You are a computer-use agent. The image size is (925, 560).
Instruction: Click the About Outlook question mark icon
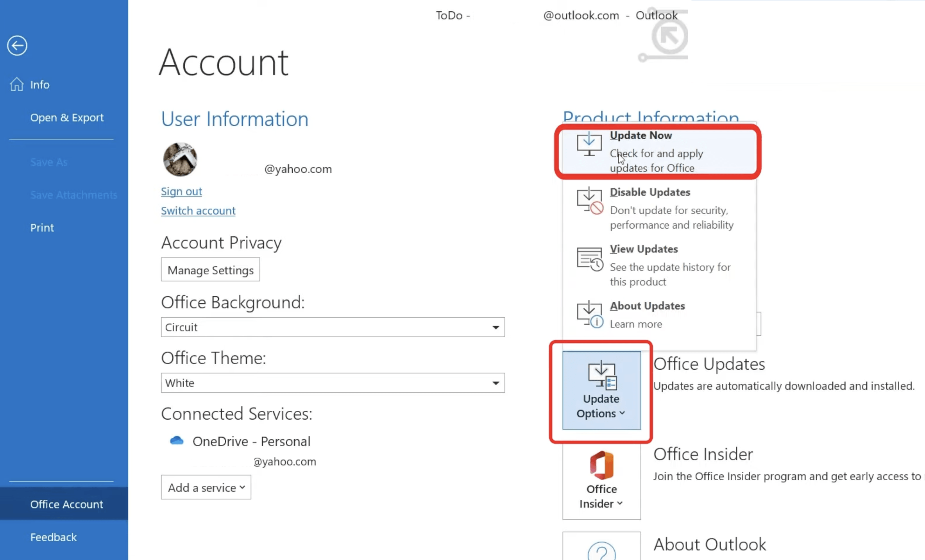[x=601, y=551]
